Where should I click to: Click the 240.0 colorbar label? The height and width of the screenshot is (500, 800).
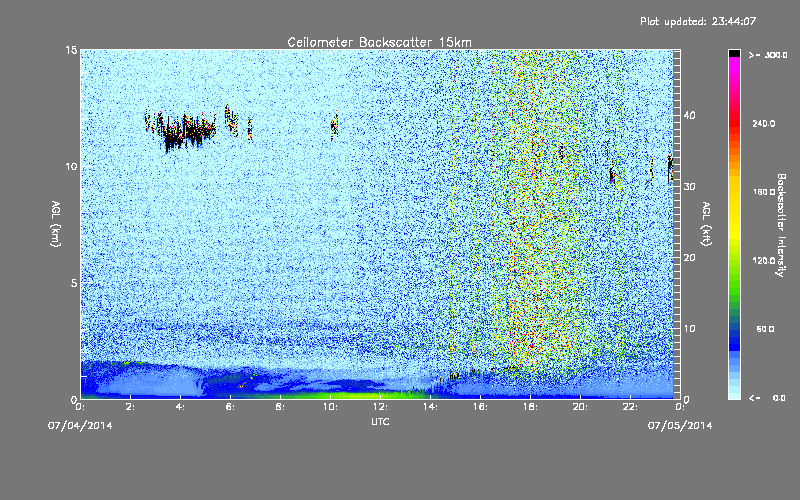(x=764, y=123)
